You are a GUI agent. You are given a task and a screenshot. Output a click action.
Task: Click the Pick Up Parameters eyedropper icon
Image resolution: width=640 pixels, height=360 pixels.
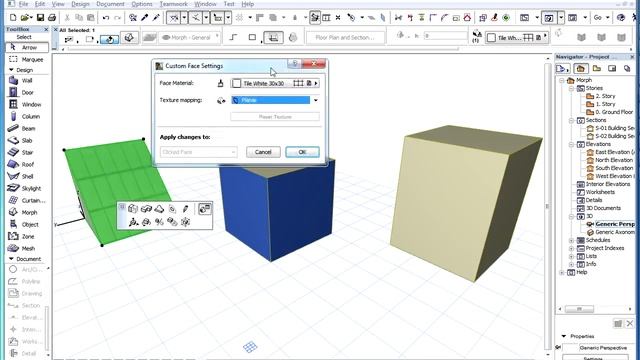(144, 18)
